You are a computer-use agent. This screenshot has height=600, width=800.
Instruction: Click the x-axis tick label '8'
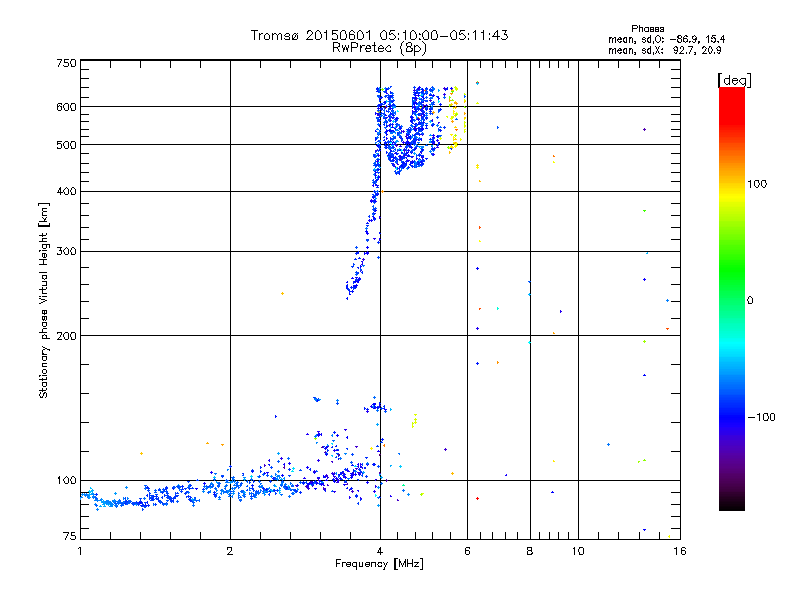click(530, 551)
